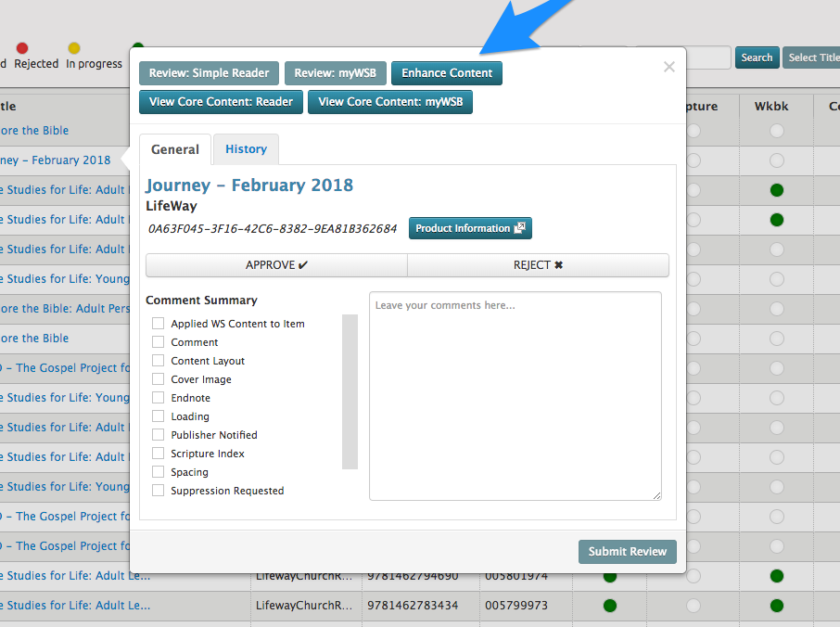The height and width of the screenshot is (627, 840).
Task: Select the General tab
Action: pos(175,149)
